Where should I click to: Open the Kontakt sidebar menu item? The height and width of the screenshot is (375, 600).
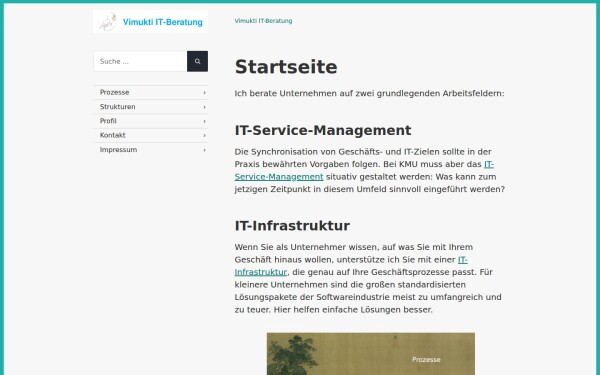[150, 135]
